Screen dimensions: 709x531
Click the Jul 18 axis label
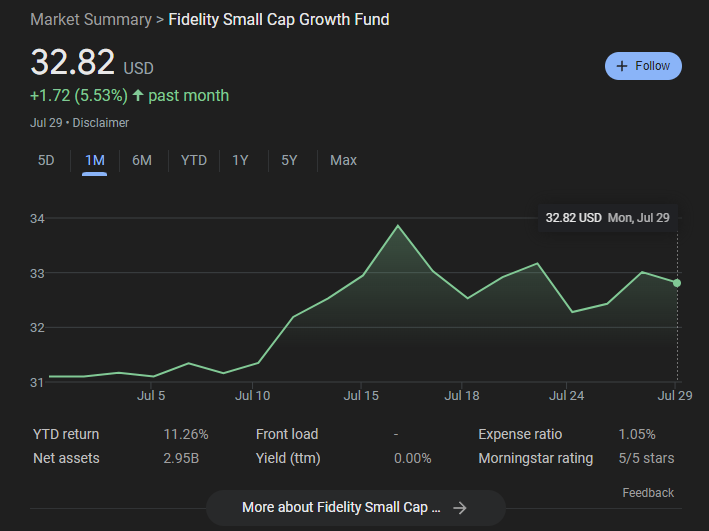coord(462,396)
